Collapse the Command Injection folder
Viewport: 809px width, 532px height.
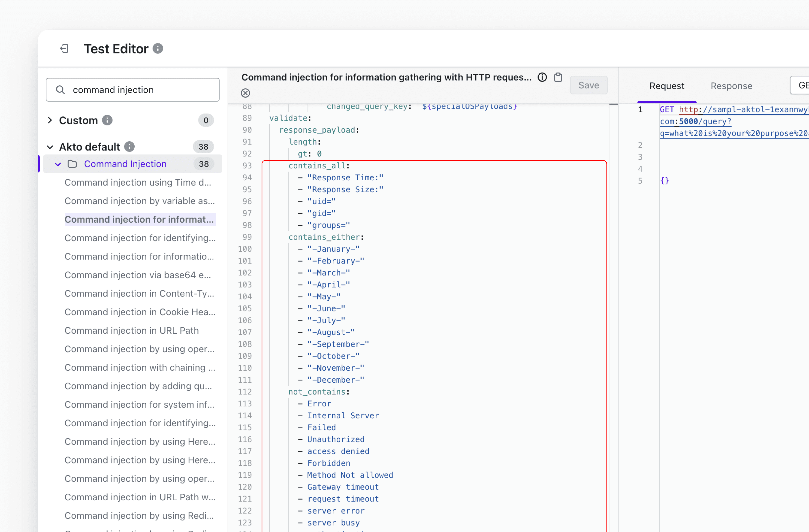tap(57, 164)
